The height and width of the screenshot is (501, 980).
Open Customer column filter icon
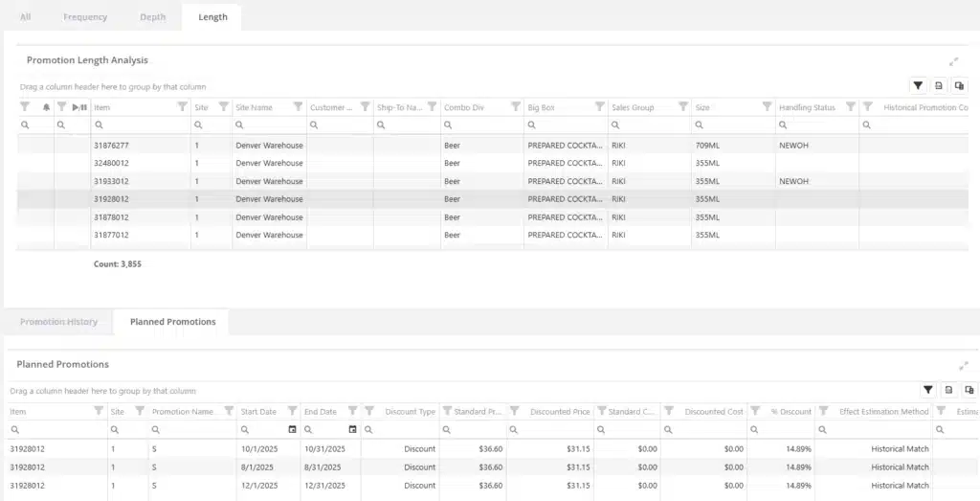[365, 107]
